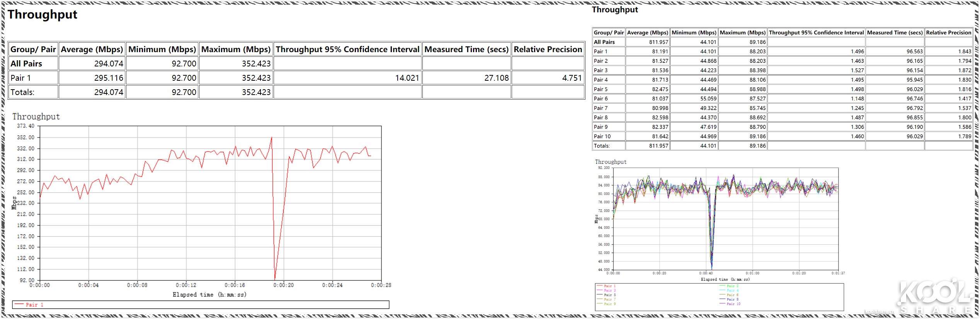Viewport: 980px width, 319px height.
Task: Click the 0:01:37 time axis label
Action: pyautogui.click(x=838, y=273)
